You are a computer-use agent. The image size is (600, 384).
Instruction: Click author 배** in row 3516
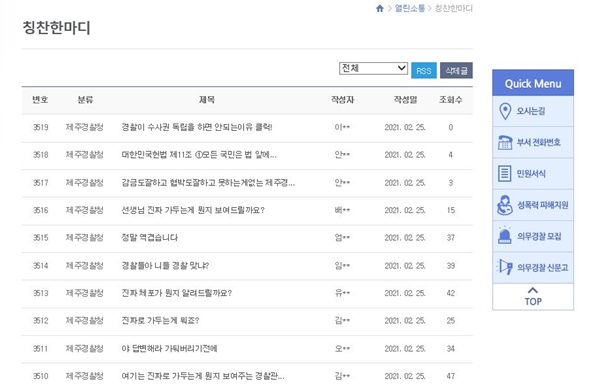click(x=342, y=210)
